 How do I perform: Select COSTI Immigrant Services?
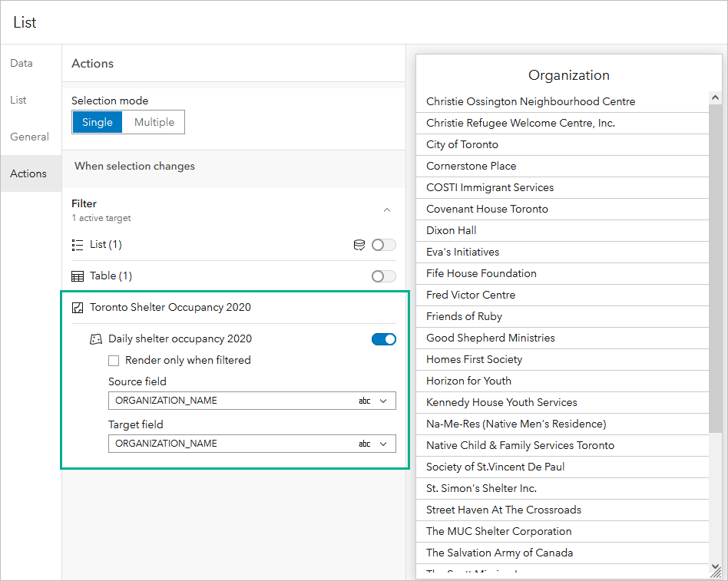pyautogui.click(x=562, y=187)
